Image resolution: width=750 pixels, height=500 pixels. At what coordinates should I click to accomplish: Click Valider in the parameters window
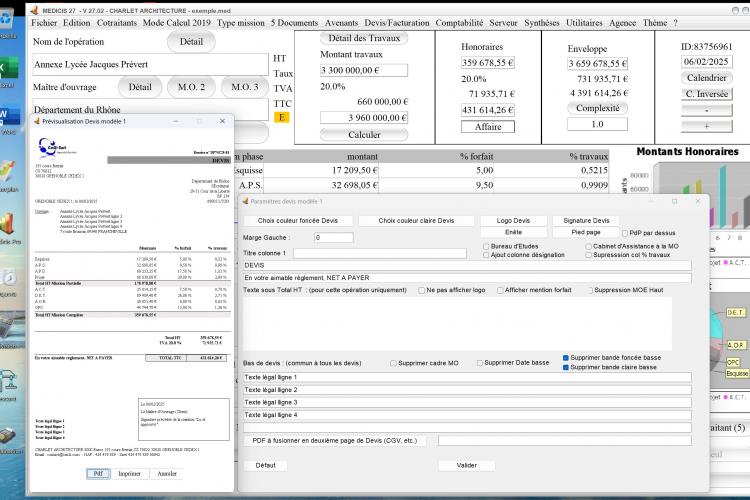click(466, 465)
